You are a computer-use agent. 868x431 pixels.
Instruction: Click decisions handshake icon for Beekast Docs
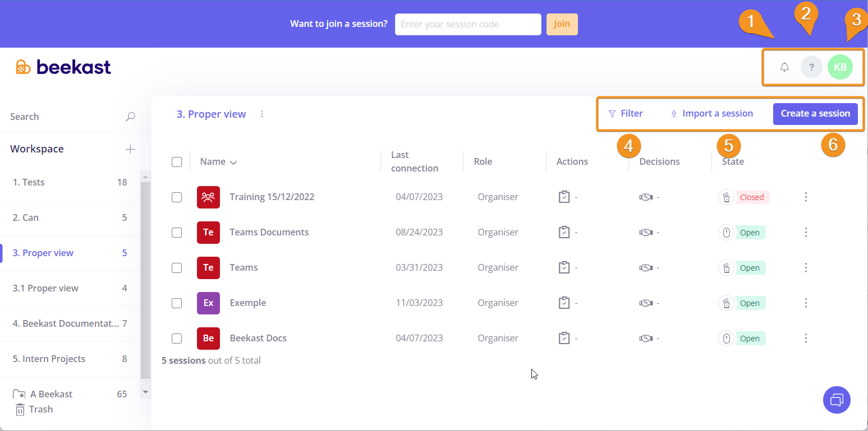coord(646,339)
